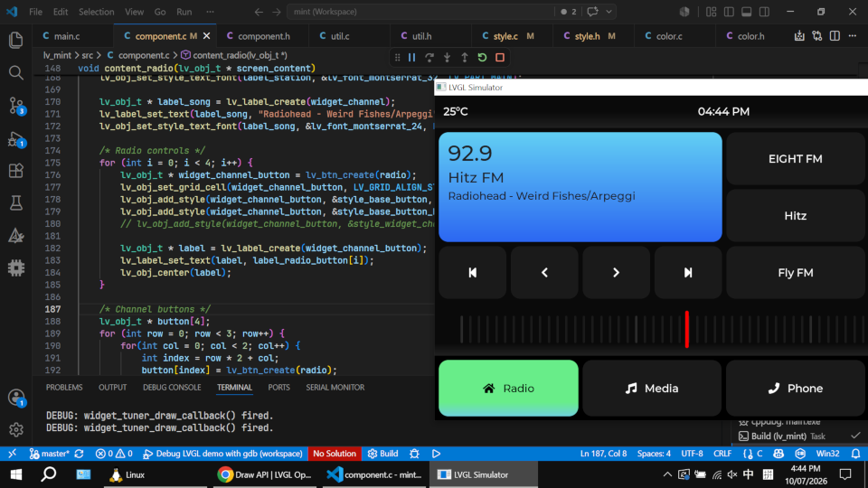Toggle the bottom panel visibility
Viewport: 868px width, 488px height.
[747, 12]
